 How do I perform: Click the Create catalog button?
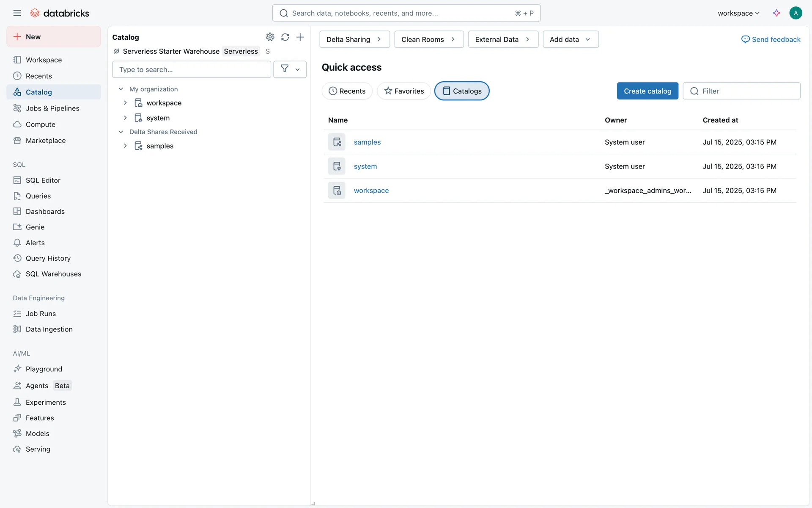click(647, 91)
